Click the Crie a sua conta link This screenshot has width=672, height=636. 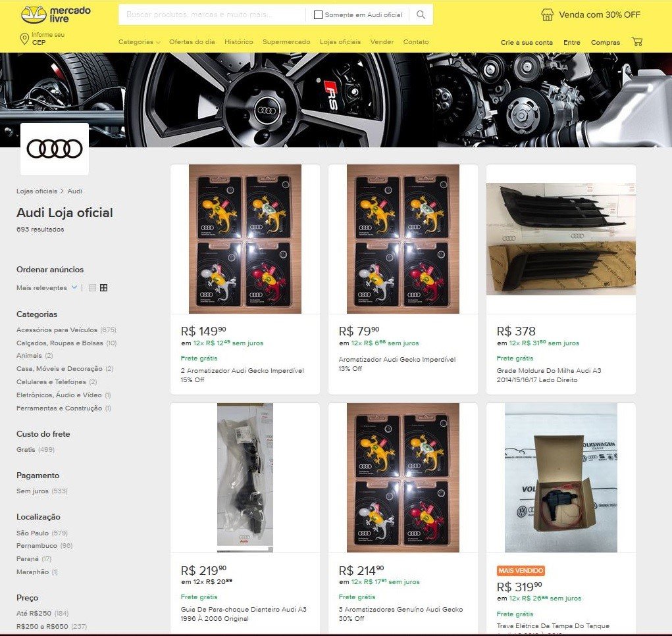527,43
